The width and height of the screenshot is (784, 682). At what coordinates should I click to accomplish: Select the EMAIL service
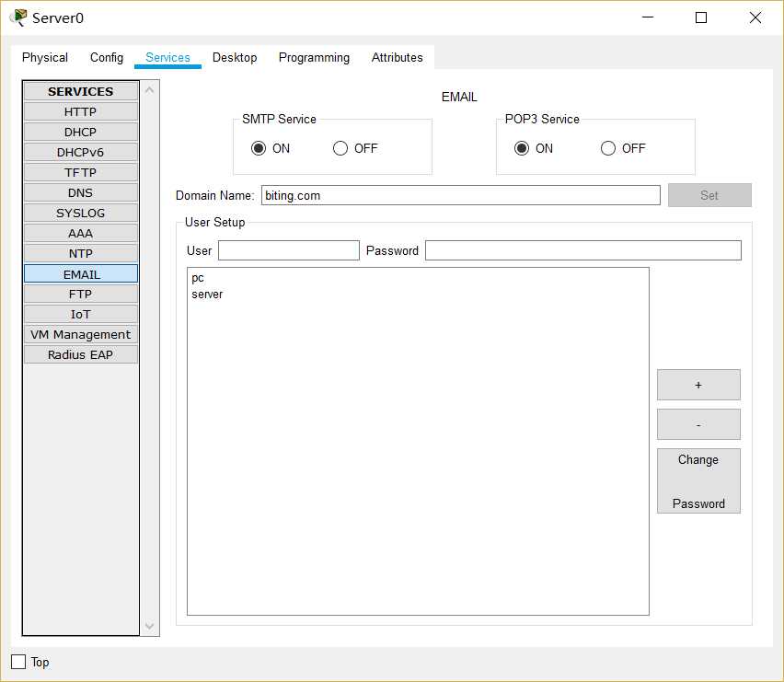tap(80, 274)
